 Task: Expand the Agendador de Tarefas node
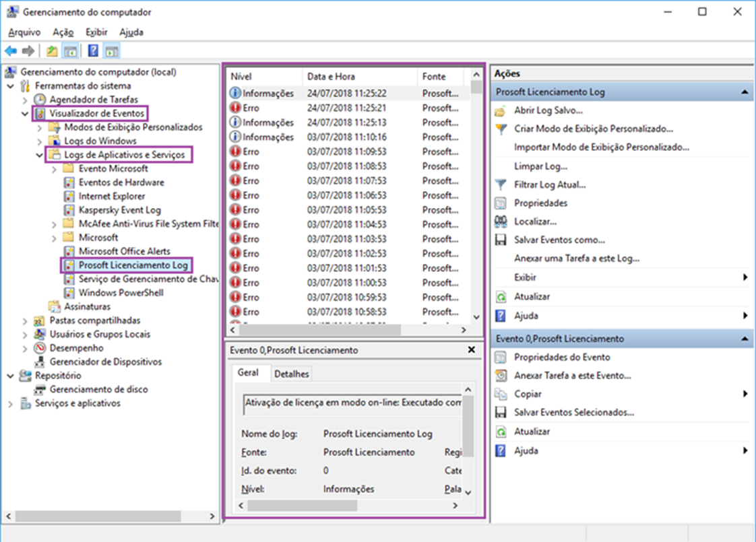[25, 100]
